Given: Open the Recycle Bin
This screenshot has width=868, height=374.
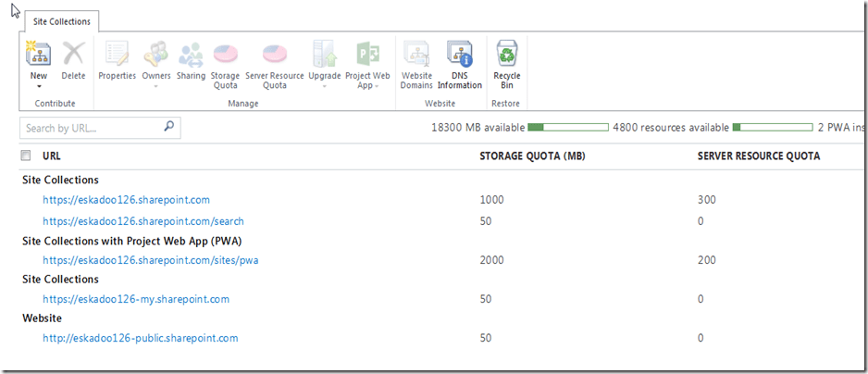Looking at the screenshot, I should [506, 53].
